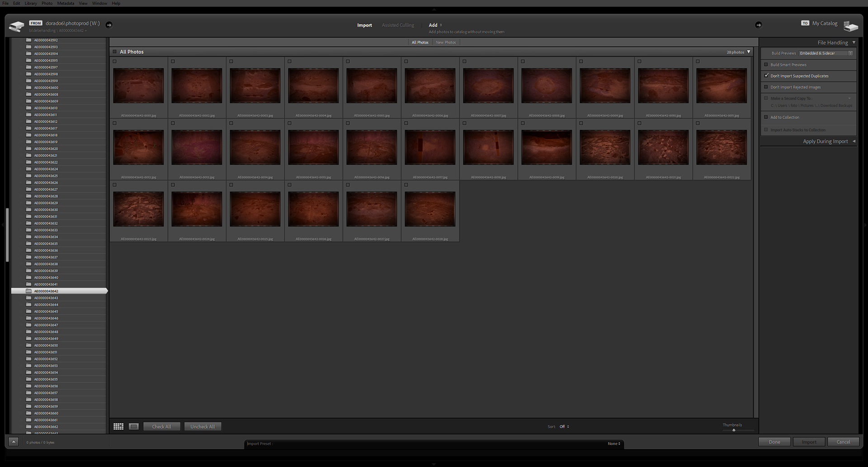Click destination arrow before My Catalog
868x467 pixels.
759,25
